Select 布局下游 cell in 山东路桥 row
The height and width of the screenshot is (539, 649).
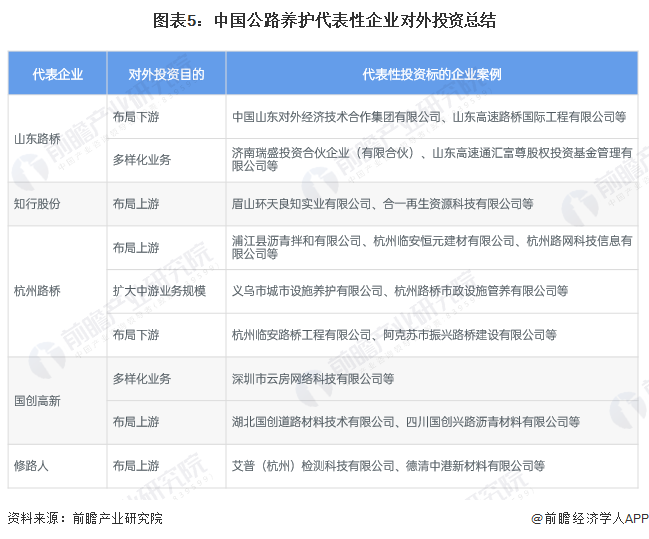(x=135, y=116)
